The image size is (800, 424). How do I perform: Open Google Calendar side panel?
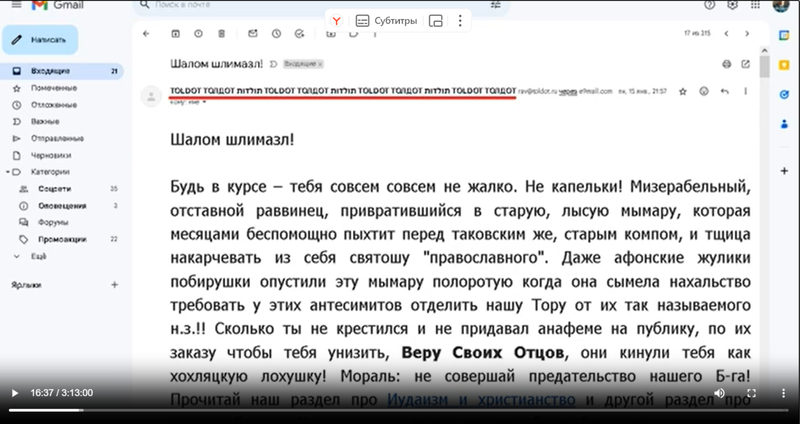[x=784, y=35]
